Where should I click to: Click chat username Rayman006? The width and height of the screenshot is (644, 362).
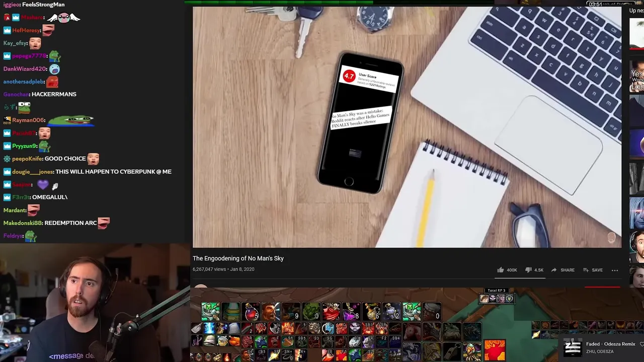29,120
